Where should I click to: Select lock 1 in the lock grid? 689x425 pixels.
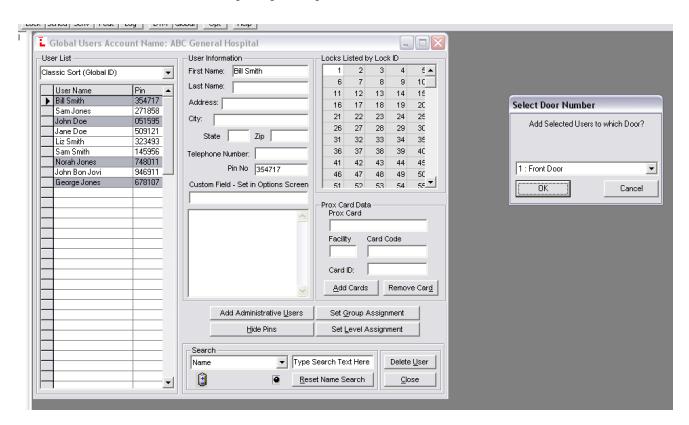pos(333,70)
